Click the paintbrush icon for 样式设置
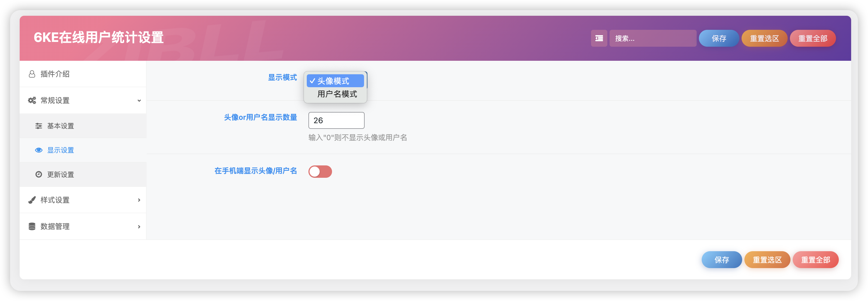This screenshot has width=868, height=301. click(x=32, y=200)
